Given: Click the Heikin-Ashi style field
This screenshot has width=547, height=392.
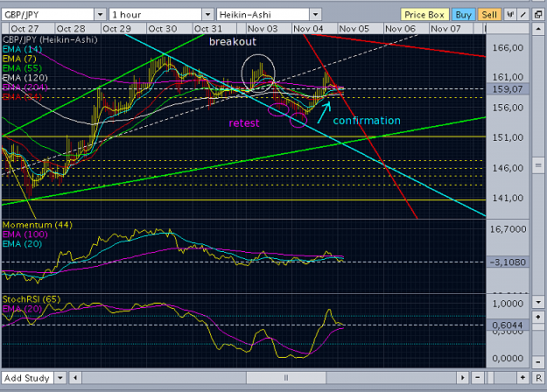Looking at the screenshot, I should [x=263, y=15].
